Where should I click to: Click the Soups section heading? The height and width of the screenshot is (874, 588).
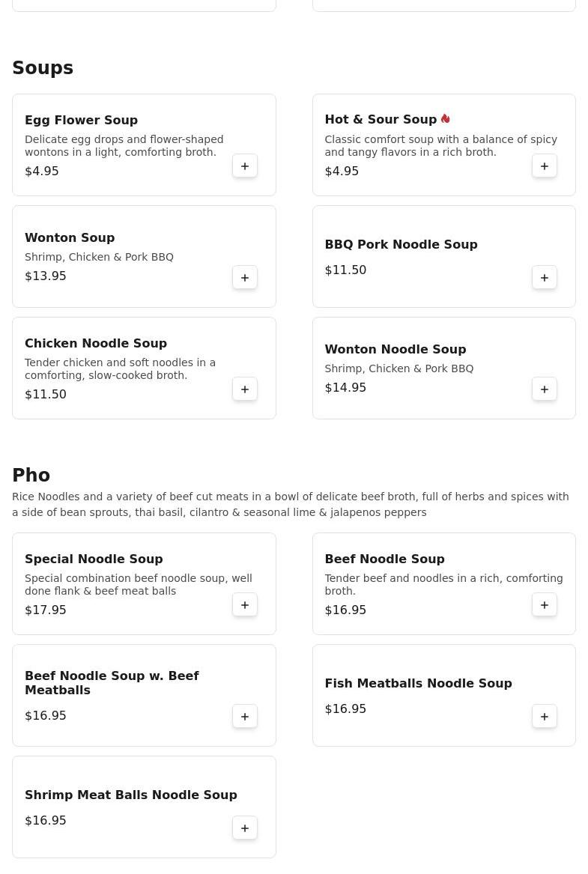43,67
